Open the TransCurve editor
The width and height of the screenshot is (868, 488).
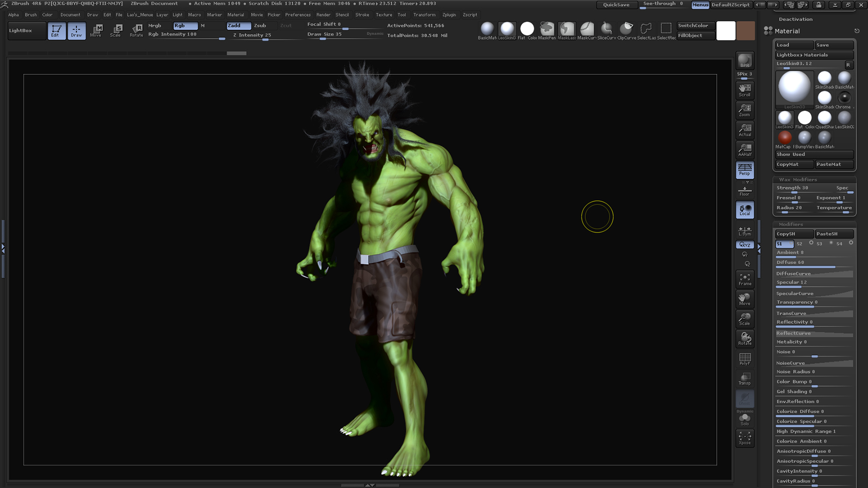pos(814,313)
